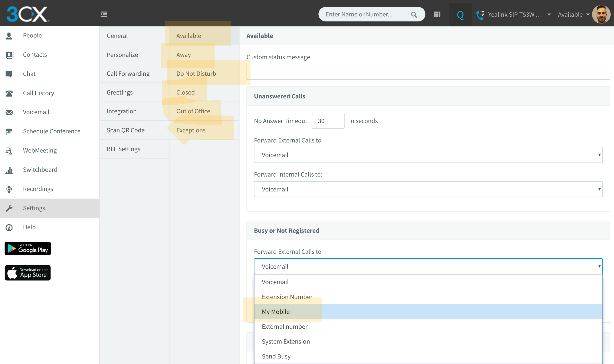Image resolution: width=614 pixels, height=364 pixels.
Task: Click the user profile avatar
Action: click(x=601, y=14)
